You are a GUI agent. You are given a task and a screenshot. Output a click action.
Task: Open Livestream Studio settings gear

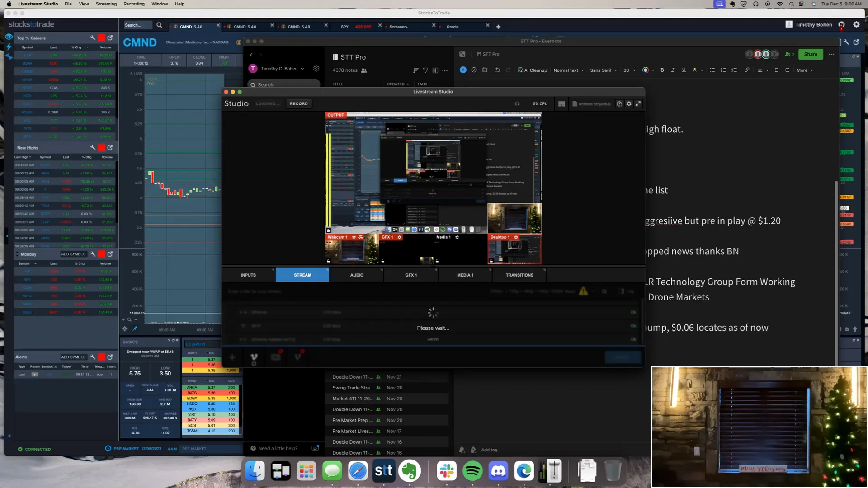coord(629,103)
